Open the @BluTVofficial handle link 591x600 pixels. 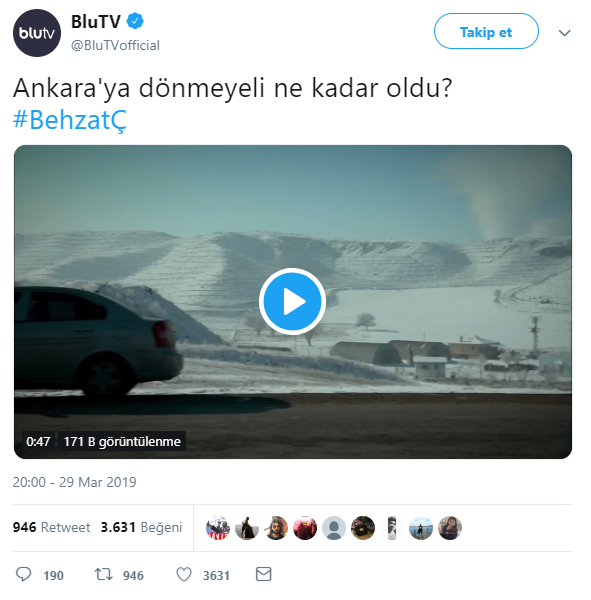(x=115, y=45)
